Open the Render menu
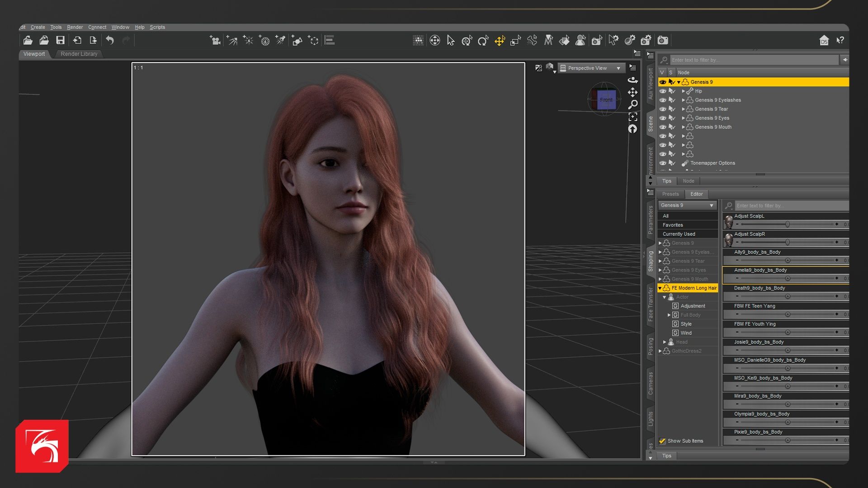 75,27
